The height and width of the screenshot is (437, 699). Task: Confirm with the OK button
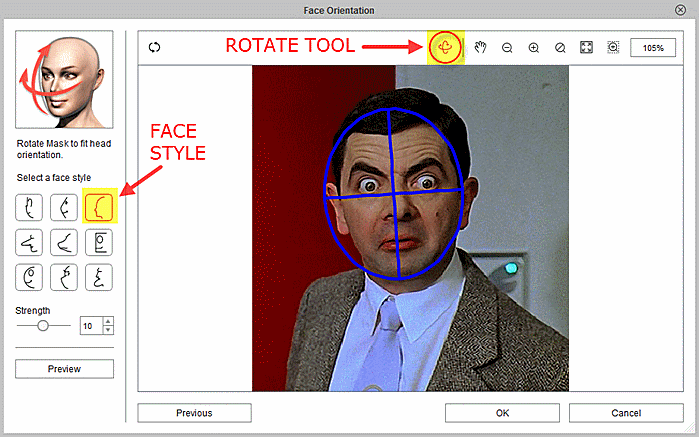[502, 413]
